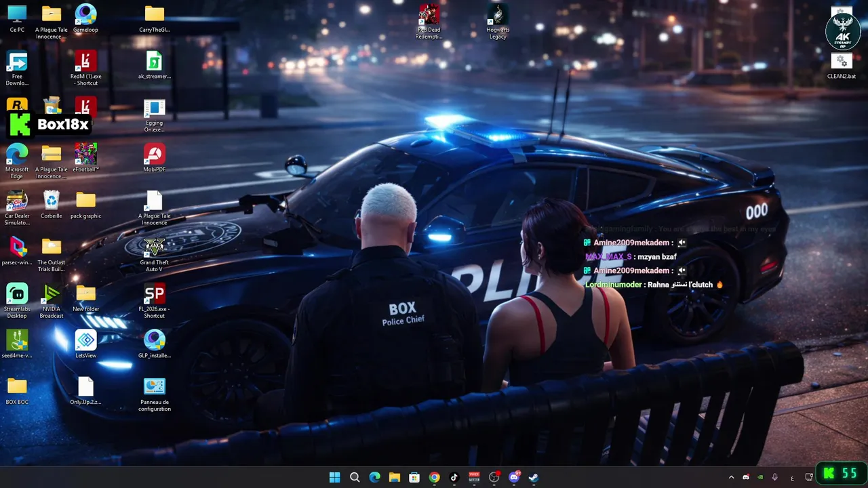Open the Windows Start menu
The width and height of the screenshot is (868, 488).
[x=334, y=477]
